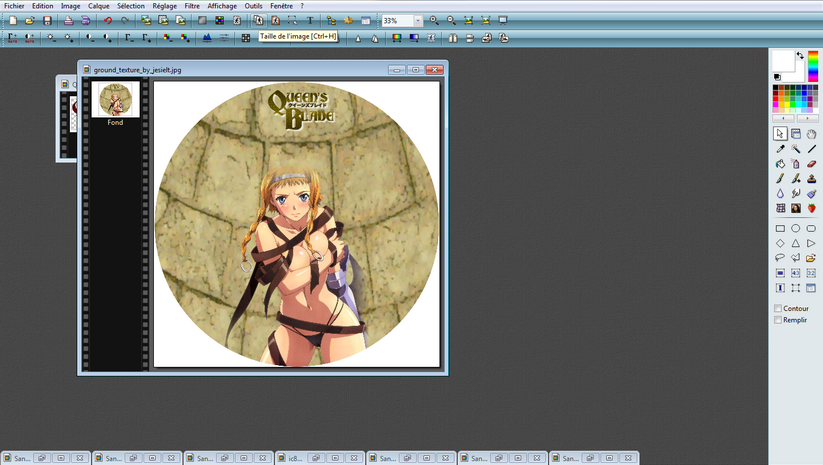This screenshot has height=465, width=823.
Task: Open the Sélection menu
Action: (131, 6)
